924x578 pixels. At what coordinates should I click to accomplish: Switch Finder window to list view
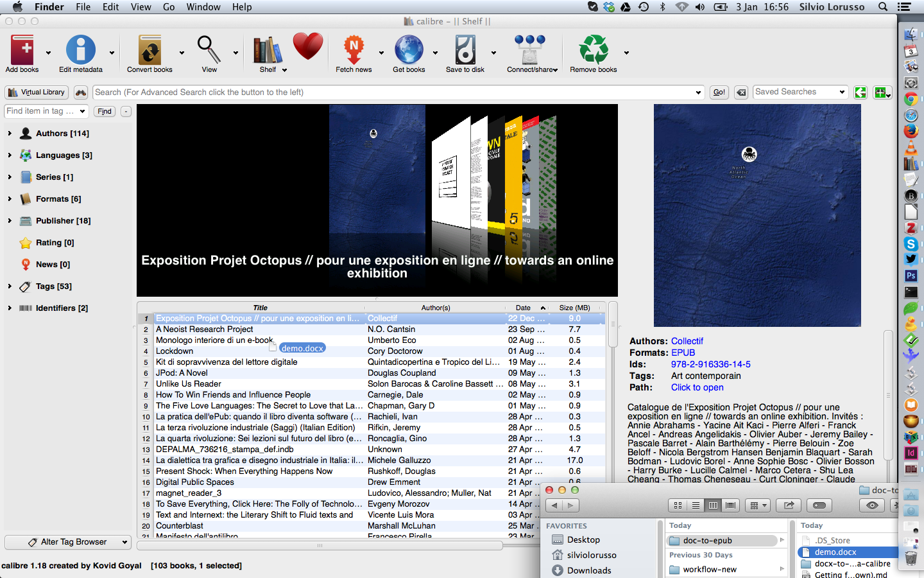pos(696,505)
